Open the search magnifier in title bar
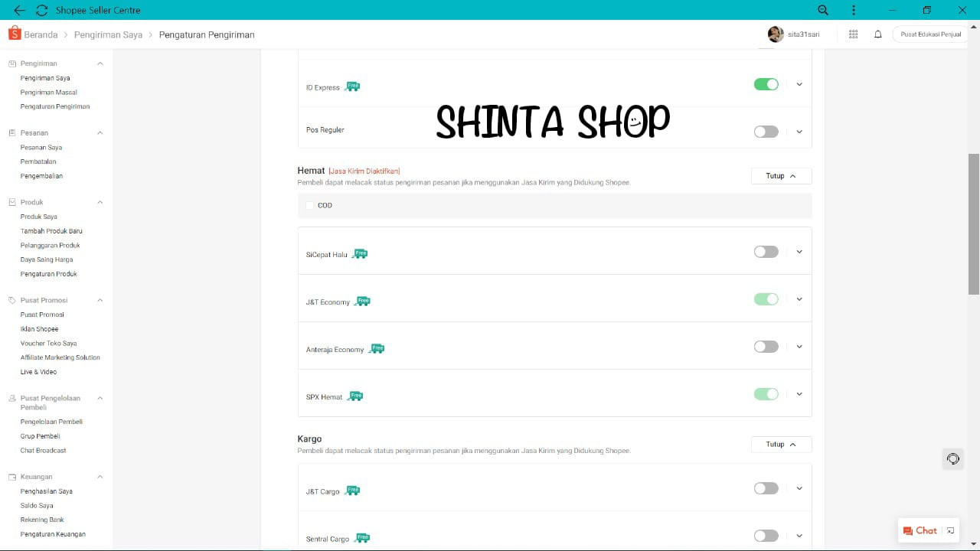Screen dimensions: 980x551 point(823,10)
